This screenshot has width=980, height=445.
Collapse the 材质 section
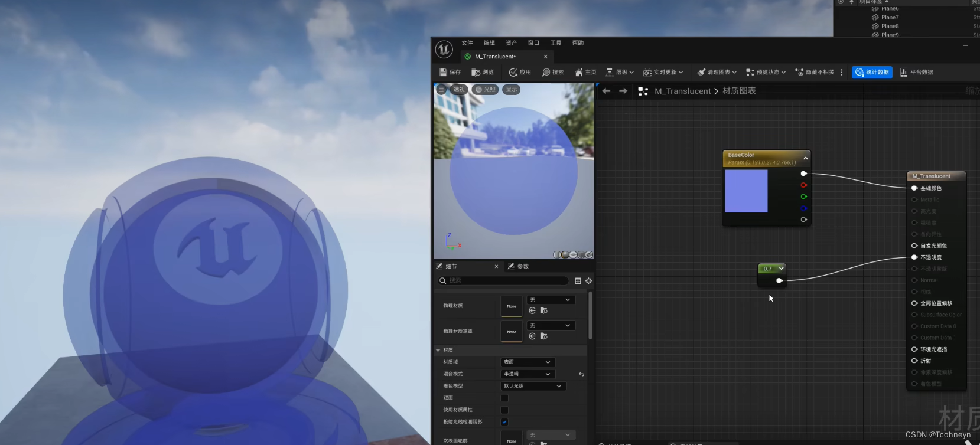pyautogui.click(x=438, y=351)
